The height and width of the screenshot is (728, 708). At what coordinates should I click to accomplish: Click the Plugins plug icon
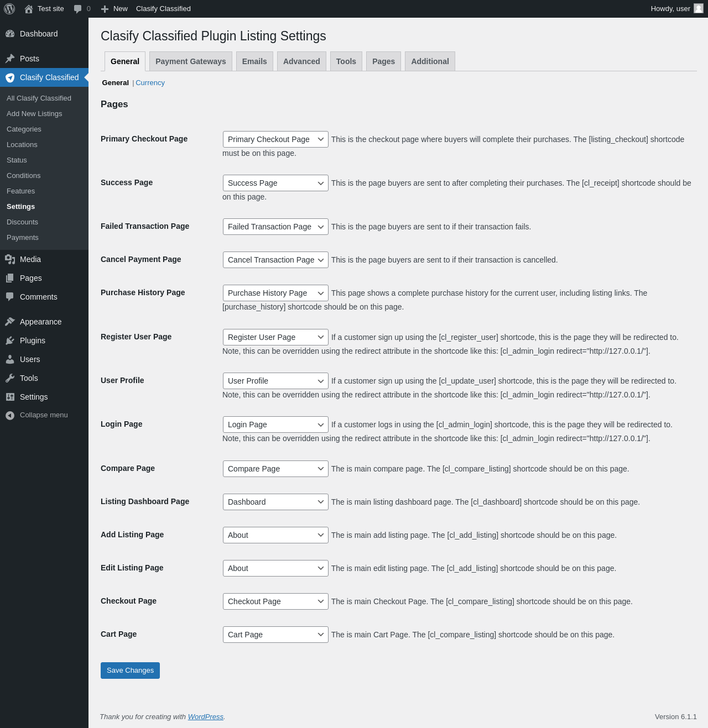point(10,341)
